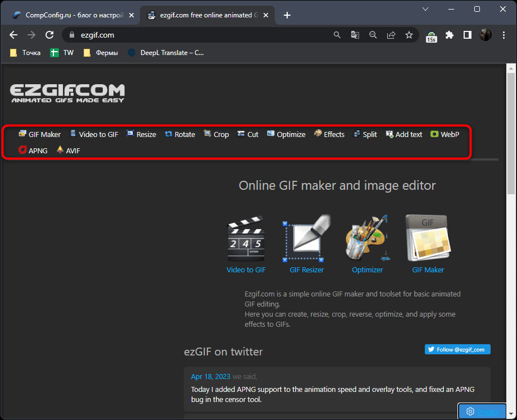Open the GIF Resizer pen icon
Screen dimensions: 517x420
point(306,239)
